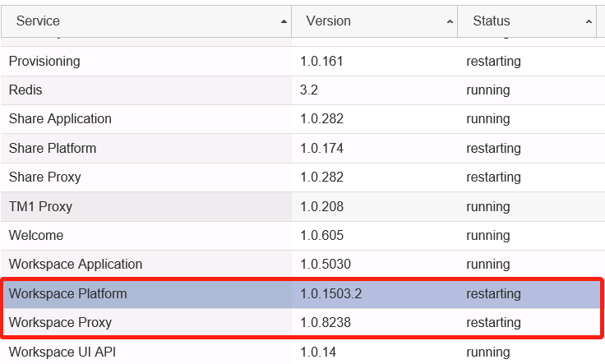
Task: Click version 1.0.208 cell
Action: (x=321, y=207)
